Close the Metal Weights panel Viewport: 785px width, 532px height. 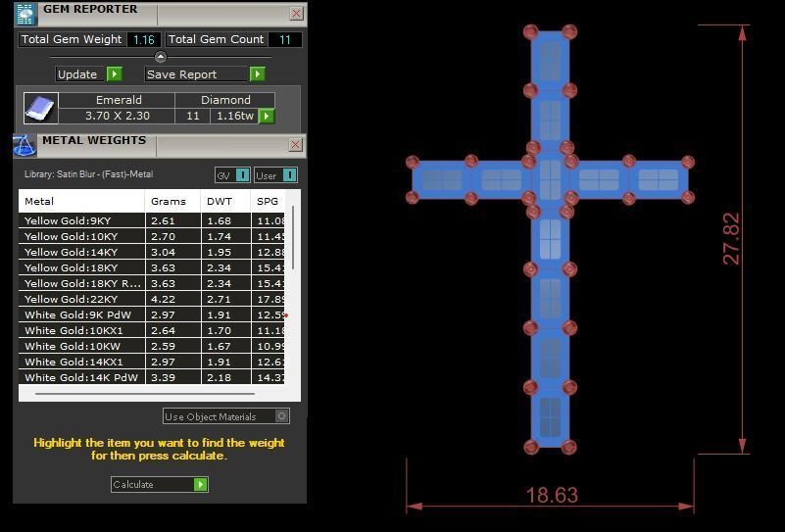tap(295, 145)
